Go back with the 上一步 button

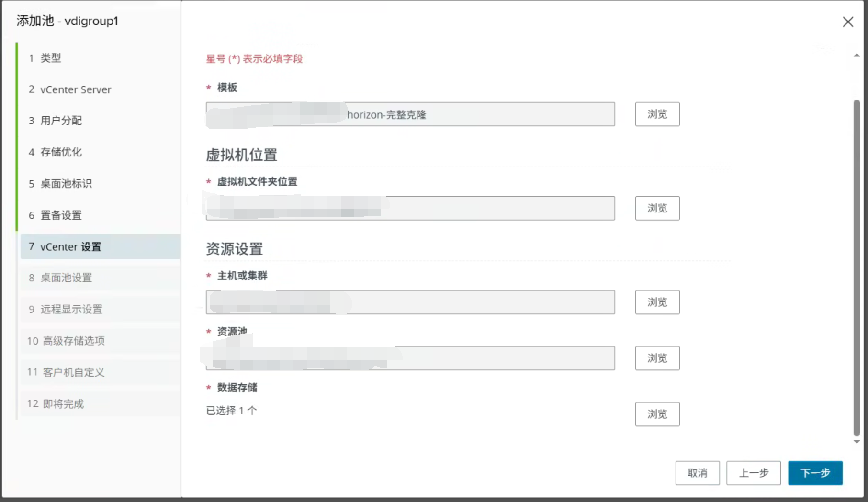tap(754, 473)
